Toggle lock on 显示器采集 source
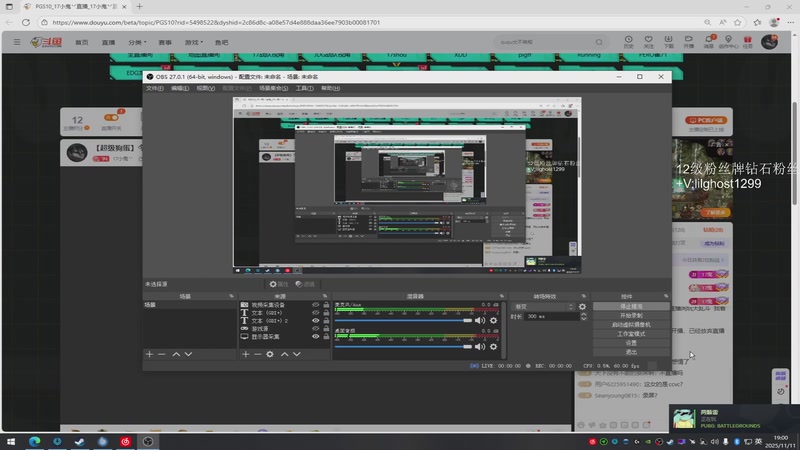800x450 pixels. [326, 337]
